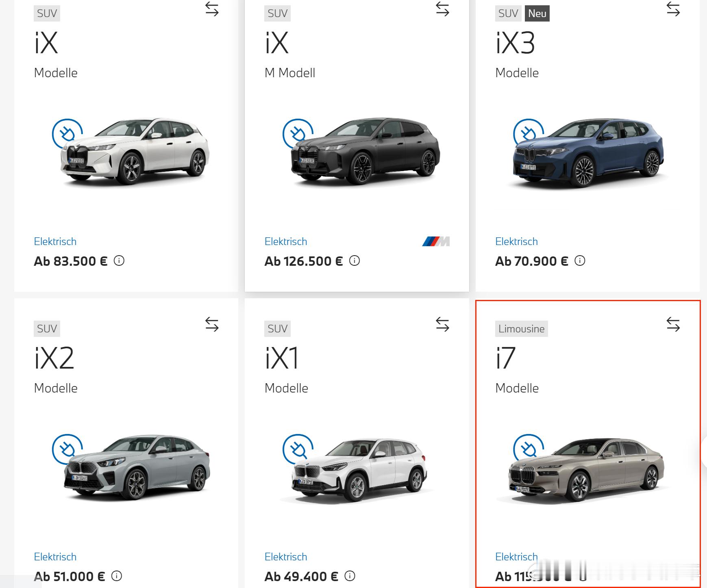Click 'Modelle' subtitle under the iX2 title
This screenshot has height=588, width=707.
(x=56, y=388)
